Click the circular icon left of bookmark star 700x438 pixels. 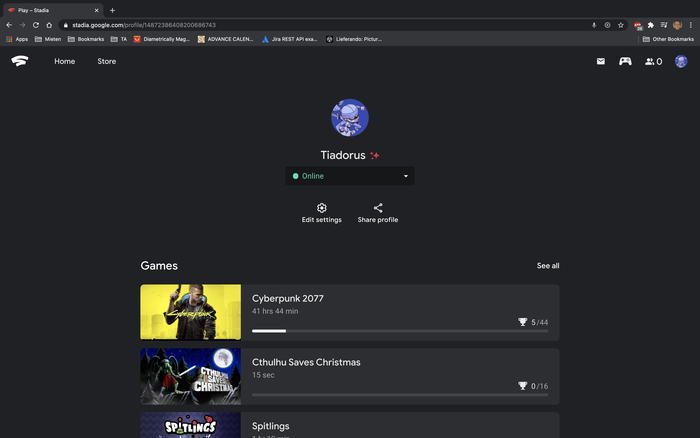point(607,25)
